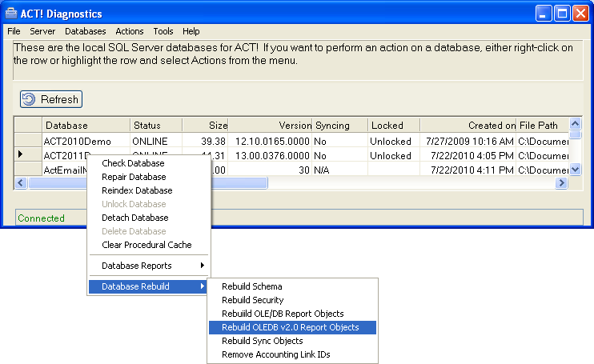Screen dimensions: 594x364
Task: Select Rebuild Security
Action: point(292,300)
